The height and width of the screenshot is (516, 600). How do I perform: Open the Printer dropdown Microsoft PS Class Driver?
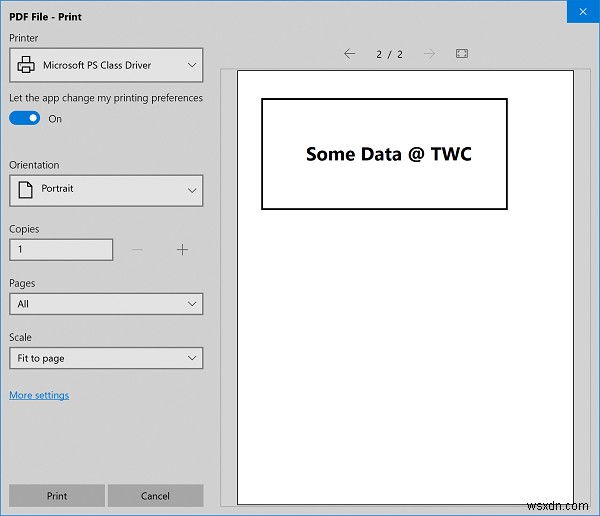[x=106, y=65]
